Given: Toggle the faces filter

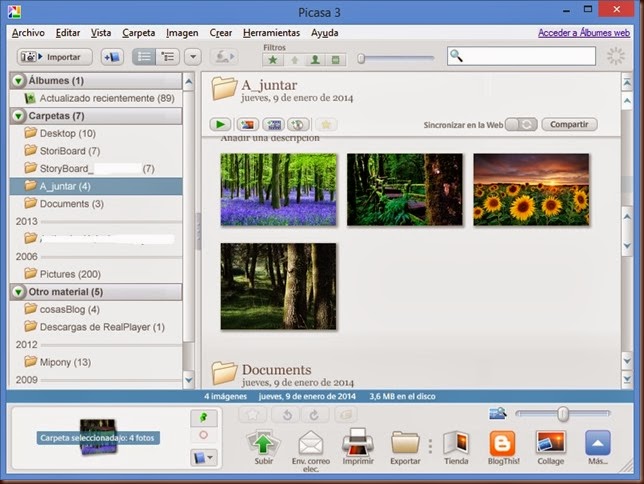Looking at the screenshot, I should tap(315, 60).
